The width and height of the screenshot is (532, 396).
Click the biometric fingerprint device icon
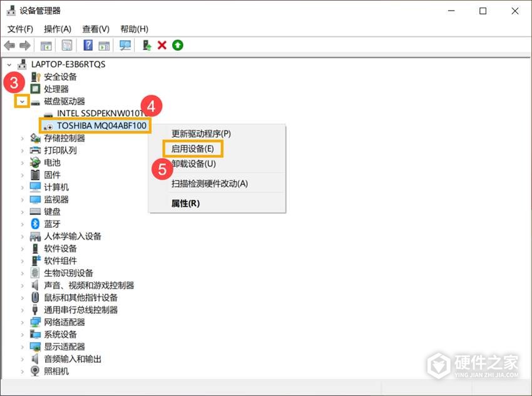(x=35, y=273)
